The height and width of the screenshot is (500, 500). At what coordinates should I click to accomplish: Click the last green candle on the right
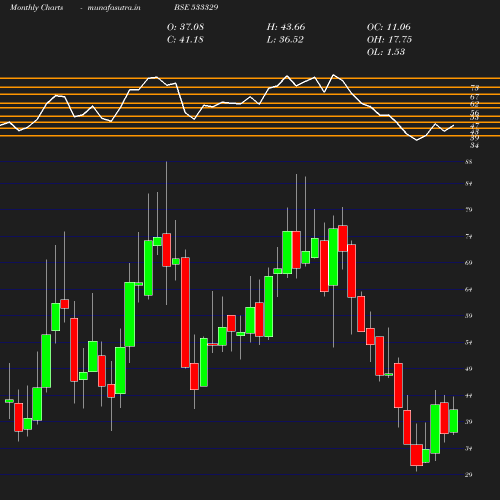tap(453, 421)
